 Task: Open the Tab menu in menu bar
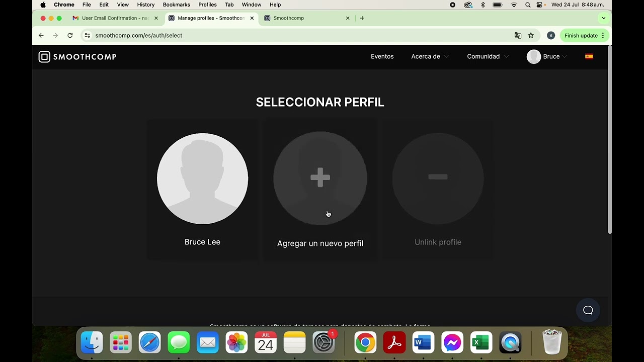[x=229, y=5]
